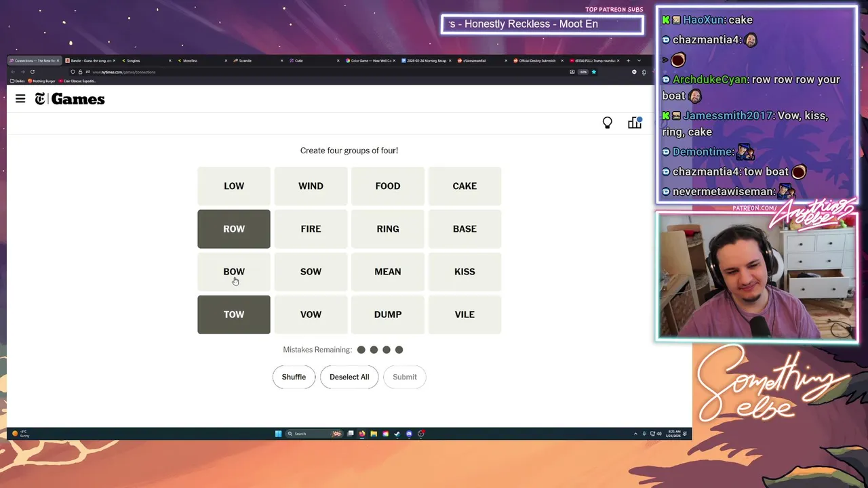Click the Shuffle button

[294, 377]
